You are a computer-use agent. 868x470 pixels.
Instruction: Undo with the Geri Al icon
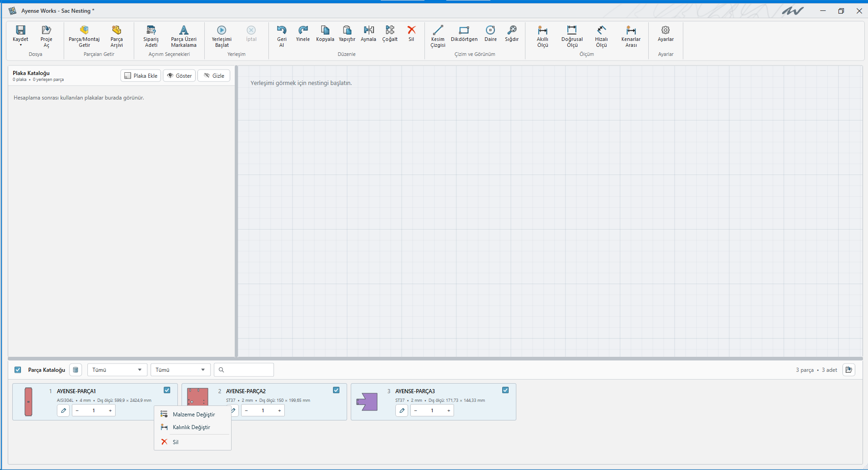click(x=282, y=30)
